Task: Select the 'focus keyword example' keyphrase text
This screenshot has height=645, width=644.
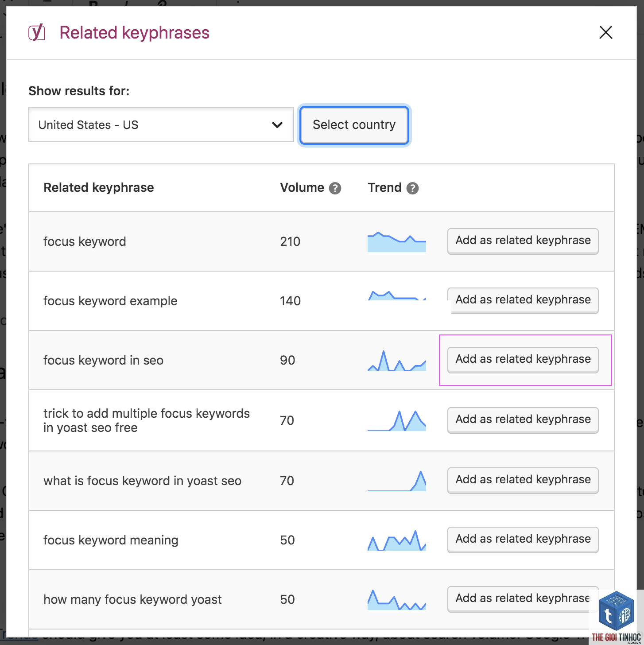Action: coord(110,301)
